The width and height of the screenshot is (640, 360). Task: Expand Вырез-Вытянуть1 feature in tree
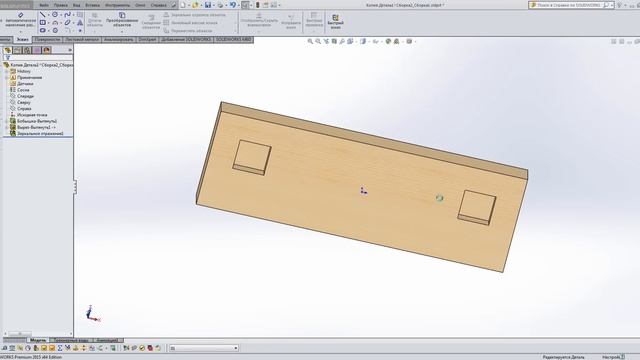pyautogui.click(x=7, y=127)
